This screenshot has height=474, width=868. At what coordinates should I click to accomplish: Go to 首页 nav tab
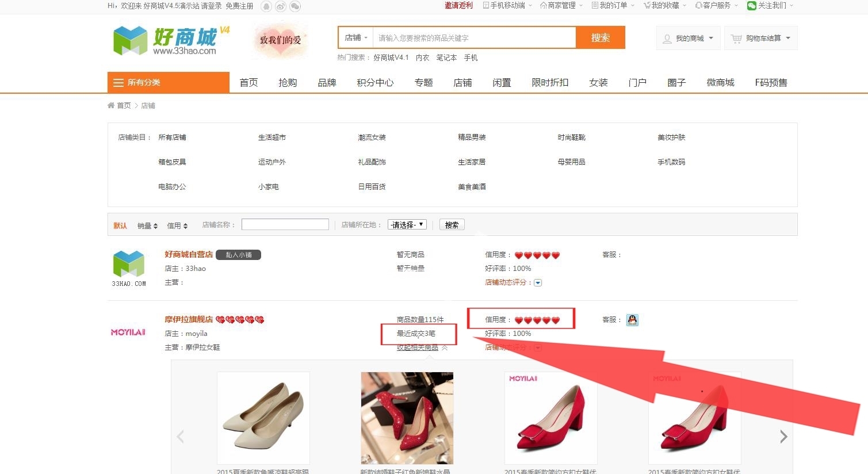point(248,83)
